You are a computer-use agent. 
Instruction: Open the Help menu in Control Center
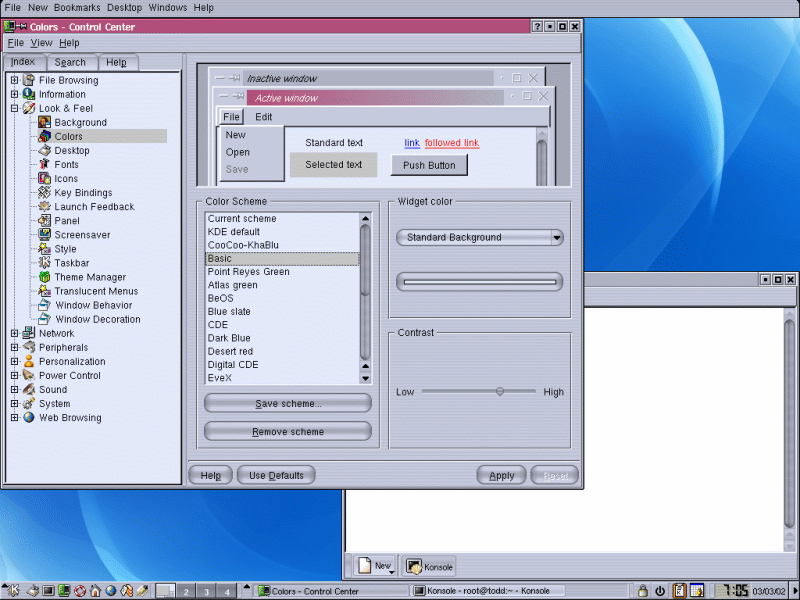coord(69,43)
